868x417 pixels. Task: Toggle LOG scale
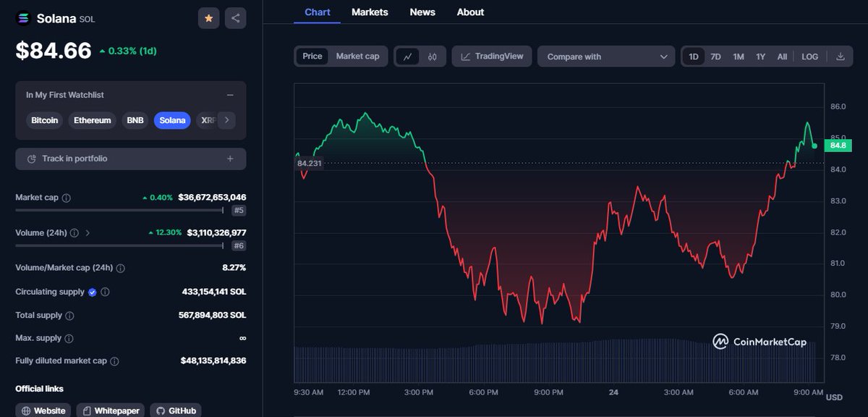point(810,56)
